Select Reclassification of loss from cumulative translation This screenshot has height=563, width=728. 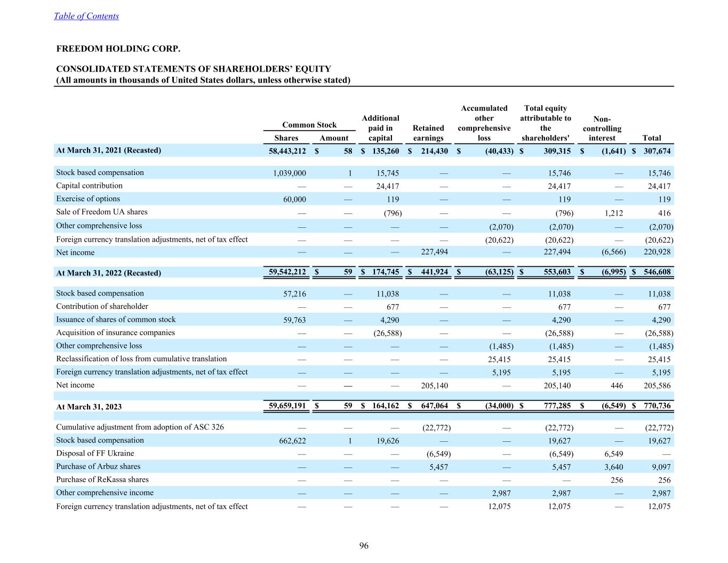pyautogui.click(x=141, y=359)
